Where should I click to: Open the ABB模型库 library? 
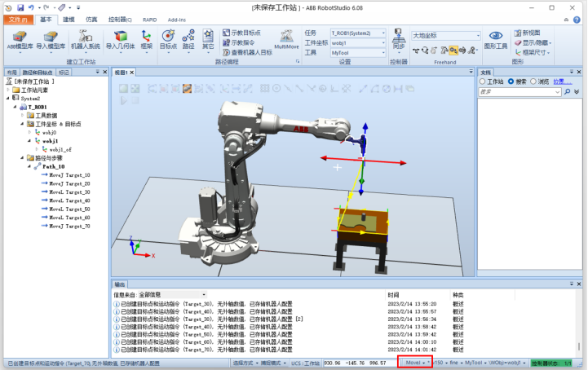pyautogui.click(x=20, y=40)
